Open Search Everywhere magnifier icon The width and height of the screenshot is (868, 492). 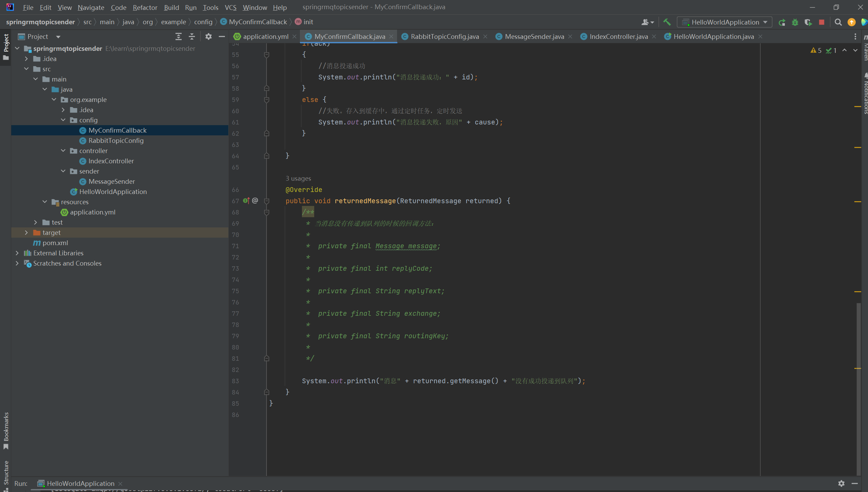838,22
